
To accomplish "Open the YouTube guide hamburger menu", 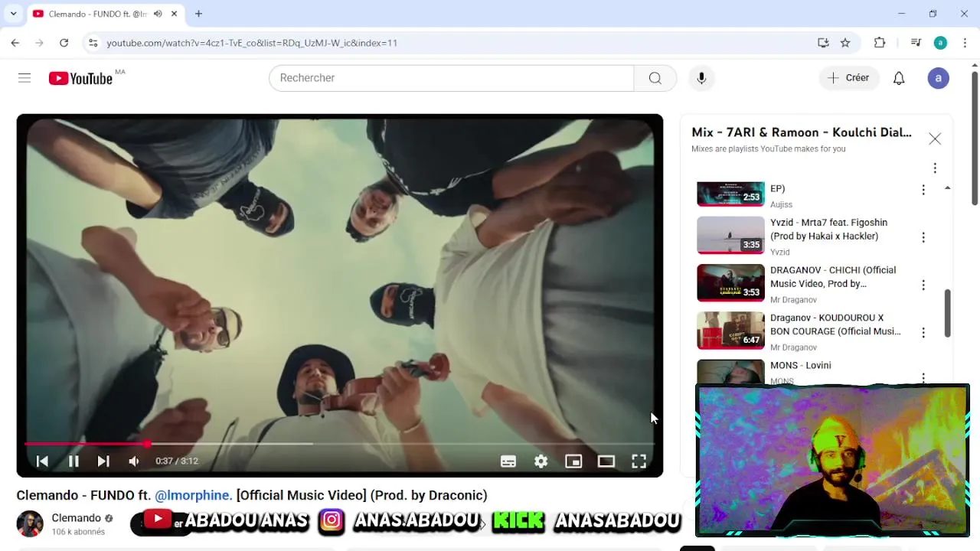I will coord(24,78).
